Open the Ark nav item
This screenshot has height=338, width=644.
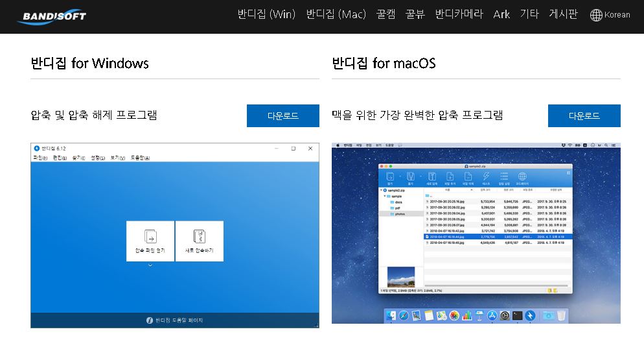pyautogui.click(x=501, y=14)
